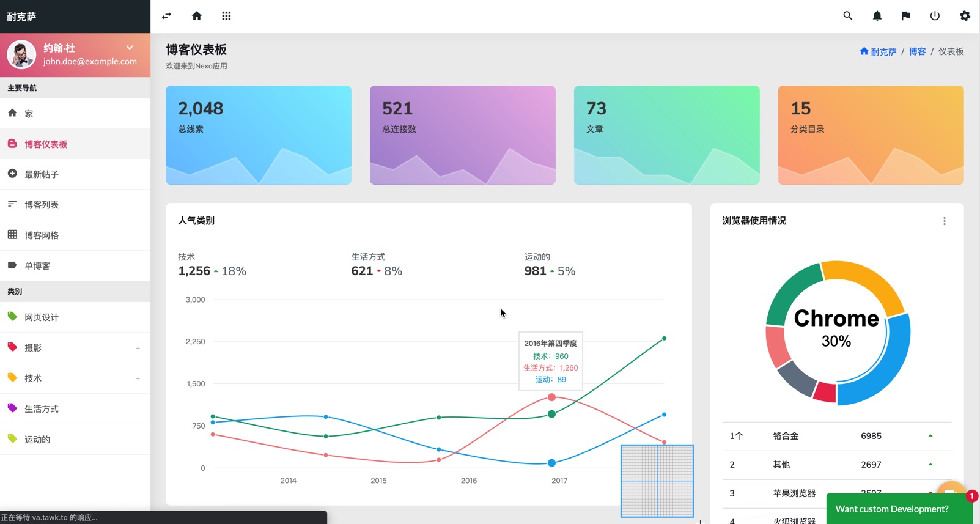Screen dimensions: 980x524
Task: Click the green tag icon beside 网页设计
Action: (x=12, y=316)
